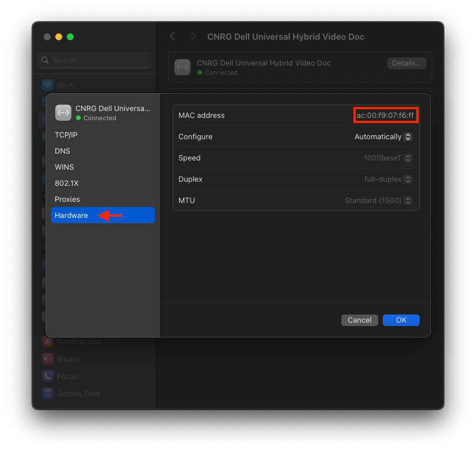Click the Sound speaker icon
This screenshot has height=452, width=476.
pyautogui.click(x=48, y=359)
